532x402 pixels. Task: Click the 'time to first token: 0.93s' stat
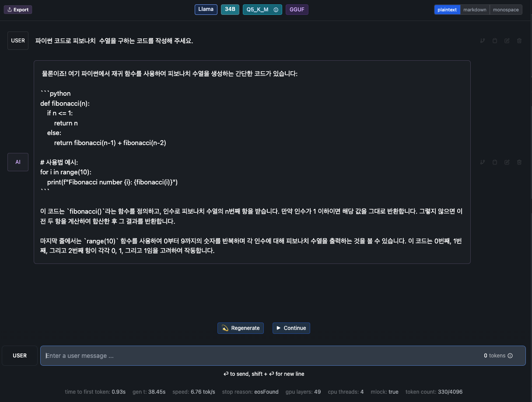[x=95, y=392]
